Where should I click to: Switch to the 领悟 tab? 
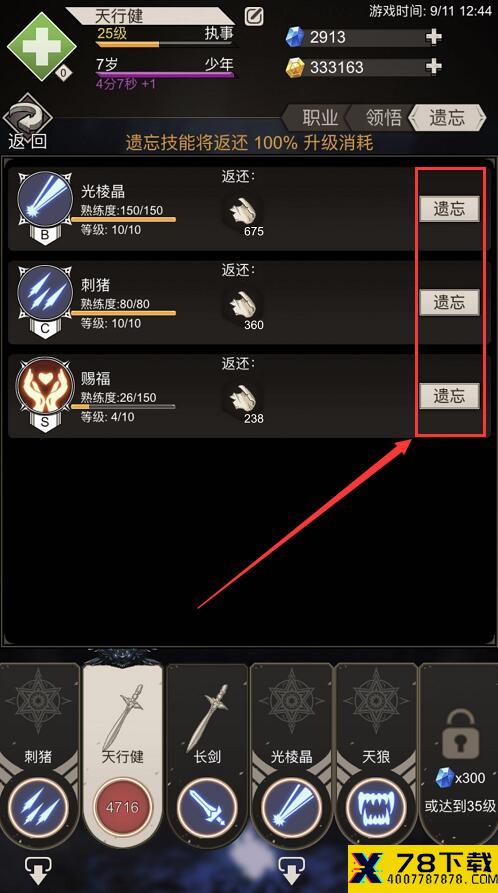pyautogui.click(x=383, y=118)
